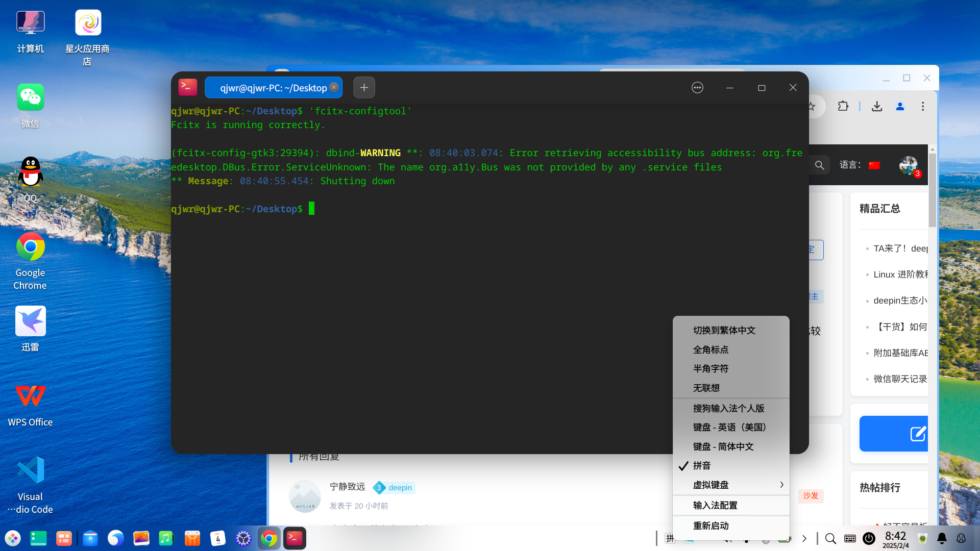Screen dimensions: 980x551
Task: Select 半角字符 menu entry
Action: click(731, 368)
